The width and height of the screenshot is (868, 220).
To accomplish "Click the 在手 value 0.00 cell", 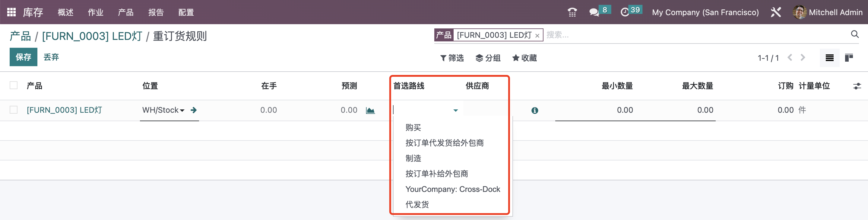I will click(x=268, y=110).
